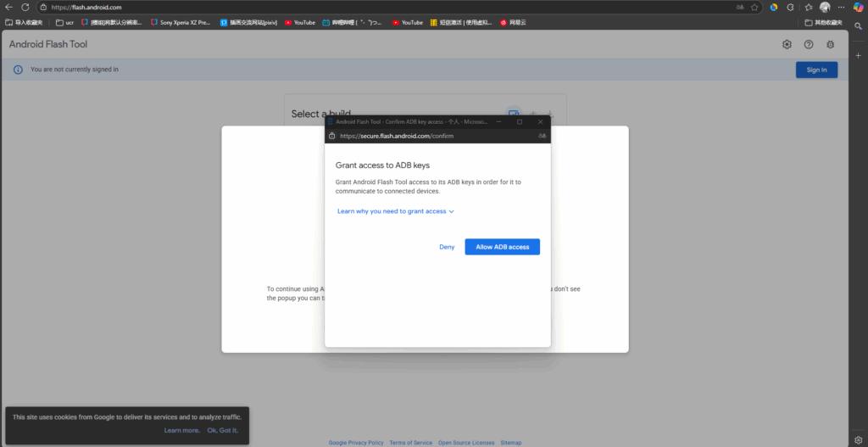Click the sidebar search icon

tap(858, 26)
